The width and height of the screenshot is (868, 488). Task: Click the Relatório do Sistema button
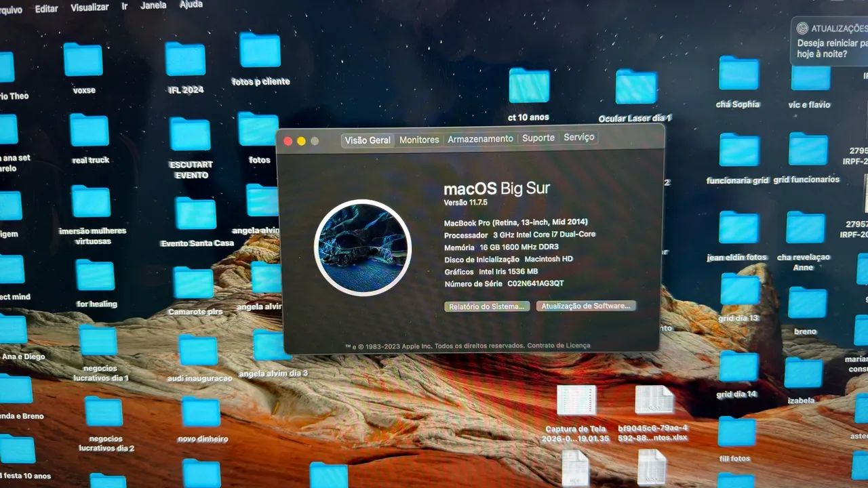click(487, 306)
